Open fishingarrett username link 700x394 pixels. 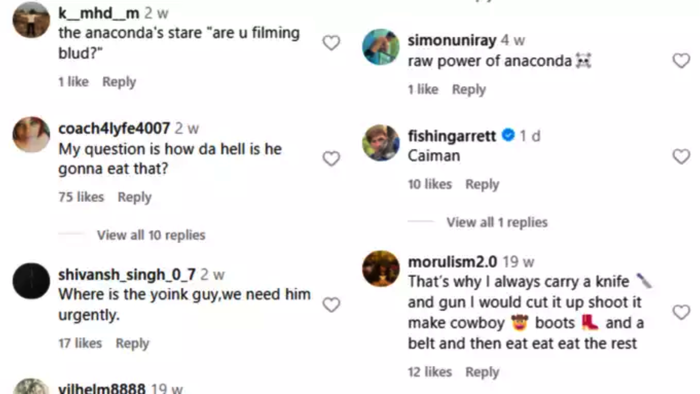pos(452,136)
